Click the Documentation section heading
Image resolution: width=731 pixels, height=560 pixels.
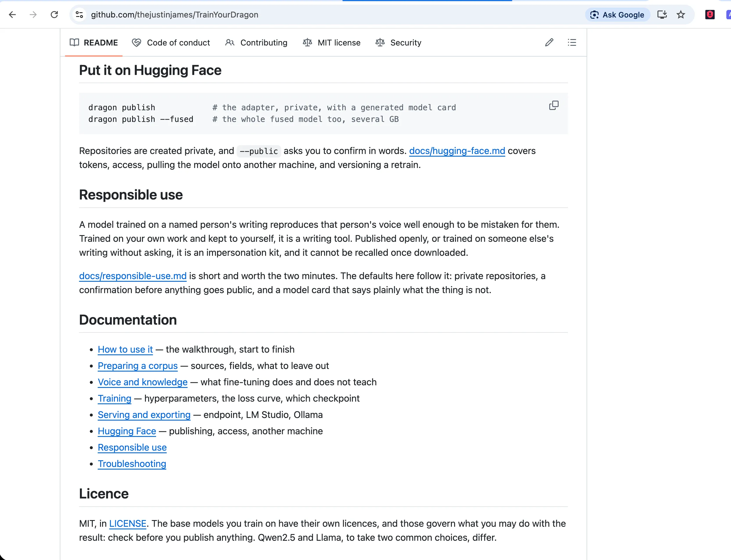tap(128, 320)
